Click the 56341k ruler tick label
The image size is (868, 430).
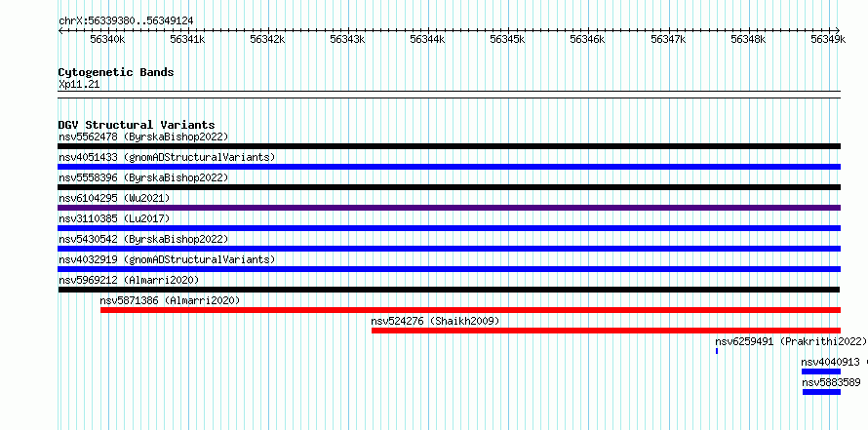pyautogui.click(x=188, y=39)
